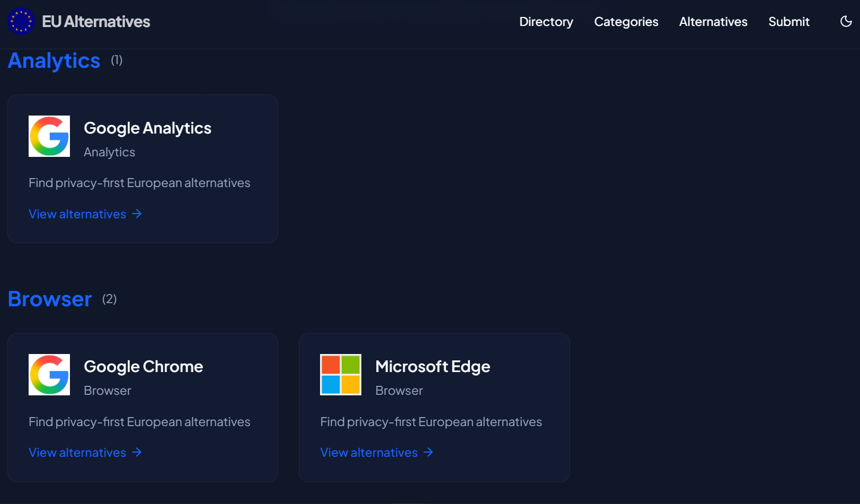The width and height of the screenshot is (860, 504).
Task: Click arrow icon in Google Analytics card
Action: tap(137, 214)
